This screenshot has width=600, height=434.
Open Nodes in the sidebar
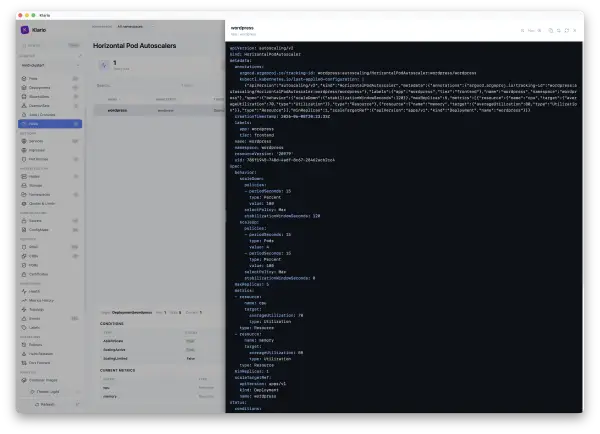pyautogui.click(x=50, y=176)
